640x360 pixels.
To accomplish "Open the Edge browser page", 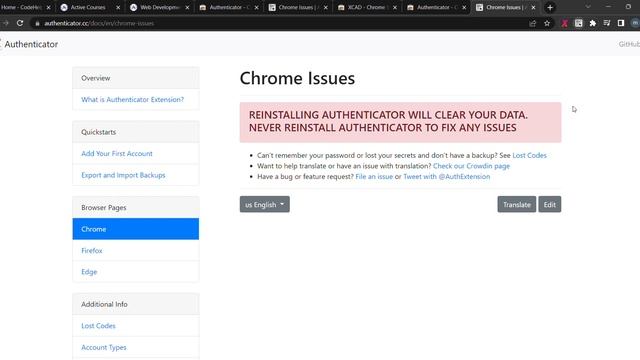I will click(x=89, y=272).
